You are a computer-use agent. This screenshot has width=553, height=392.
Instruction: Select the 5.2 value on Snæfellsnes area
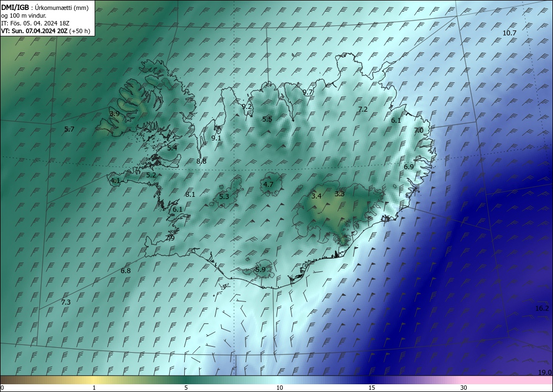click(x=151, y=175)
